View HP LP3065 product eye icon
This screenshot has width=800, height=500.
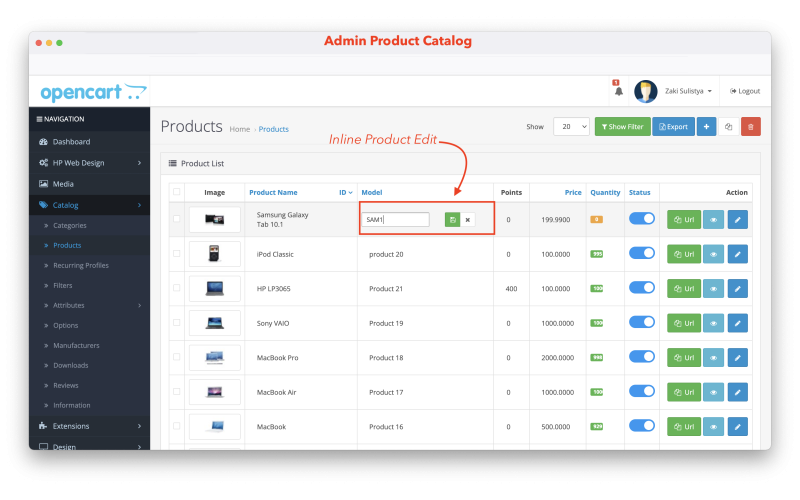[713, 289]
